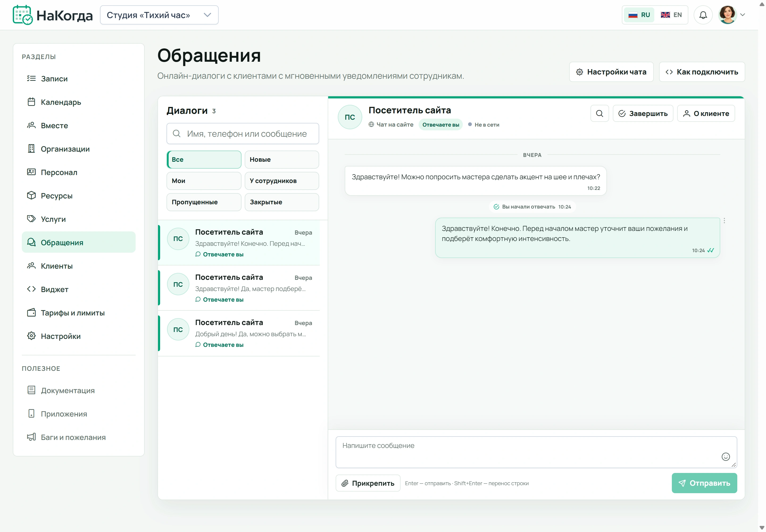Click Завершить to end the dialog

click(643, 114)
